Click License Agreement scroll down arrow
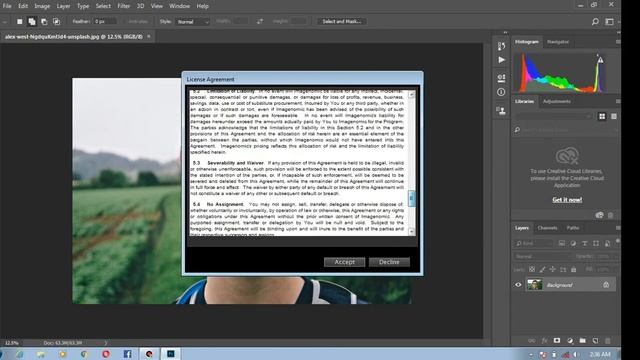 coord(411,231)
